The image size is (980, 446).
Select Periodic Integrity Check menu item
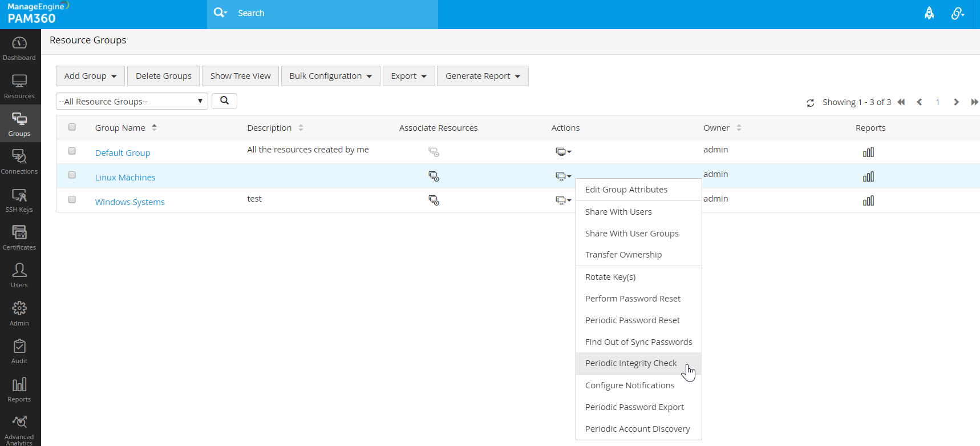point(631,363)
